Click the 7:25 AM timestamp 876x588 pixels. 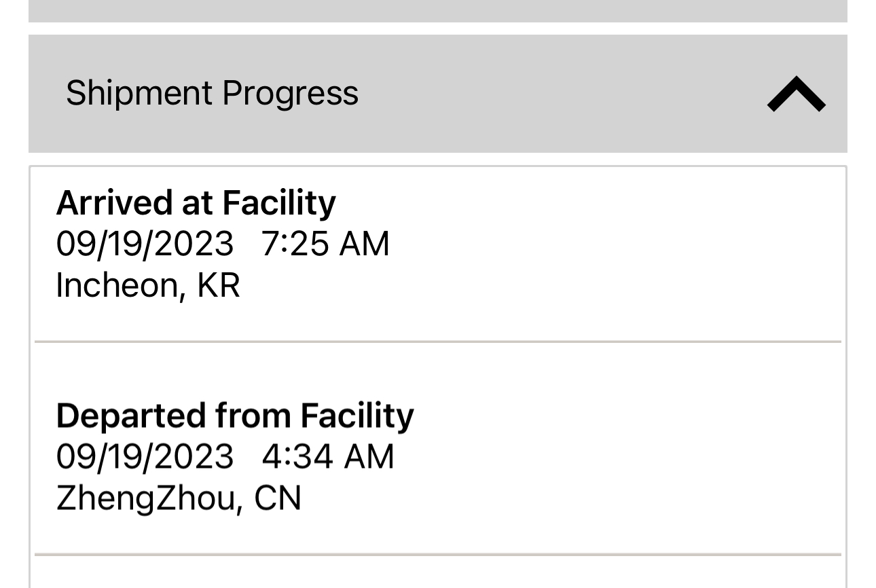325,243
